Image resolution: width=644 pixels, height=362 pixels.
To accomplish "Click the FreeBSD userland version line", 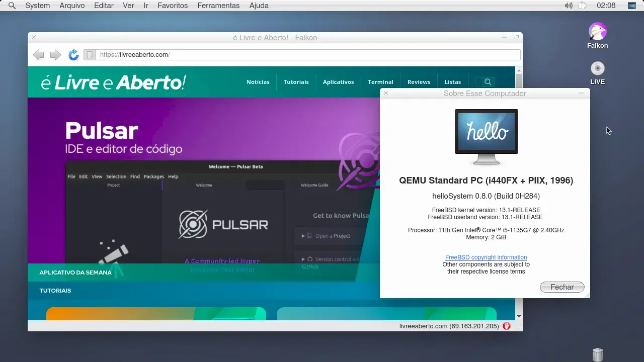I will tap(485, 217).
